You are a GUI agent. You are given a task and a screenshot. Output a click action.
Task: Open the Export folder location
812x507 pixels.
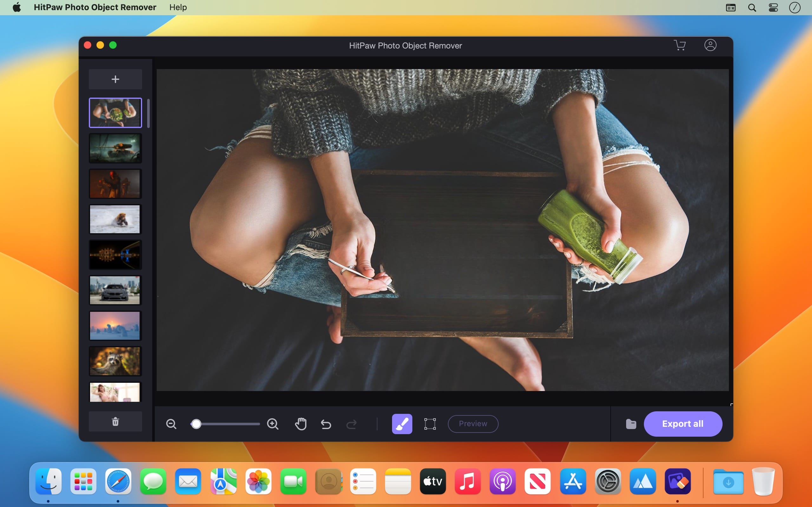(631, 423)
